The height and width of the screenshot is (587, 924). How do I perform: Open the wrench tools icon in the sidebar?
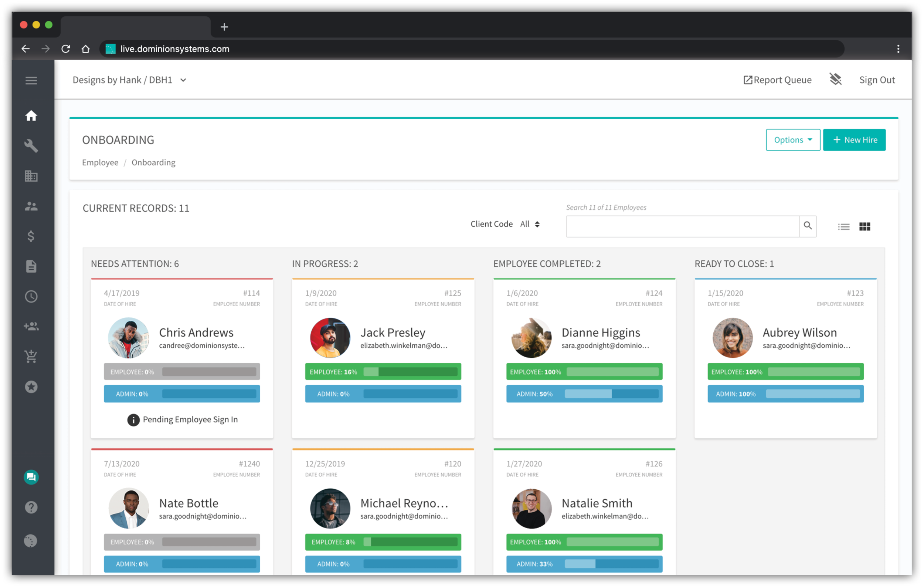tap(31, 146)
